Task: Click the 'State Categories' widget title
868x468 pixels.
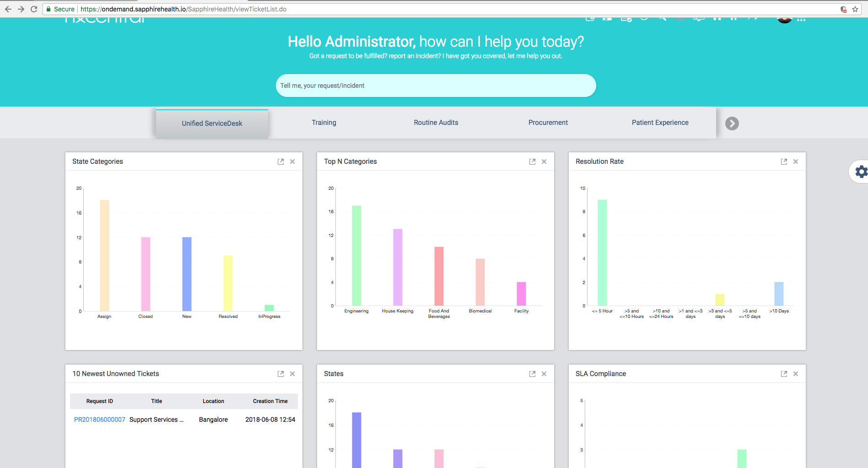Action: (x=97, y=161)
